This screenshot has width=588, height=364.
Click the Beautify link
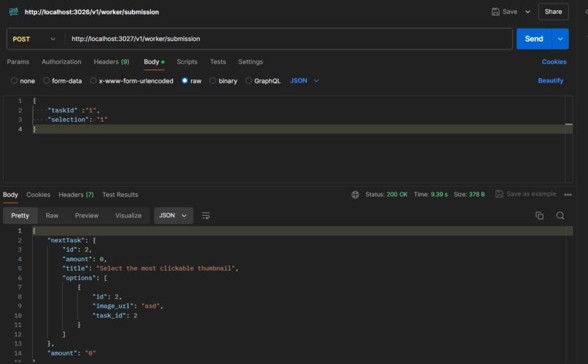click(x=551, y=80)
